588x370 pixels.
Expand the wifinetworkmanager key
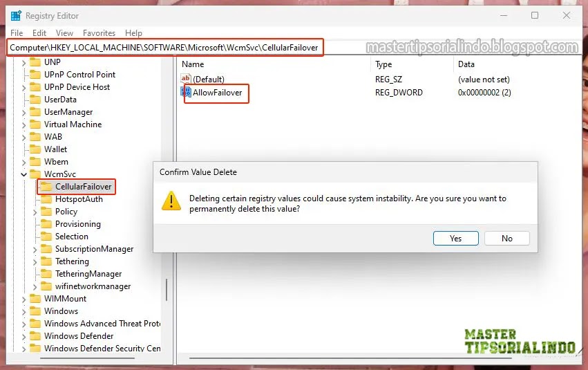coord(35,287)
